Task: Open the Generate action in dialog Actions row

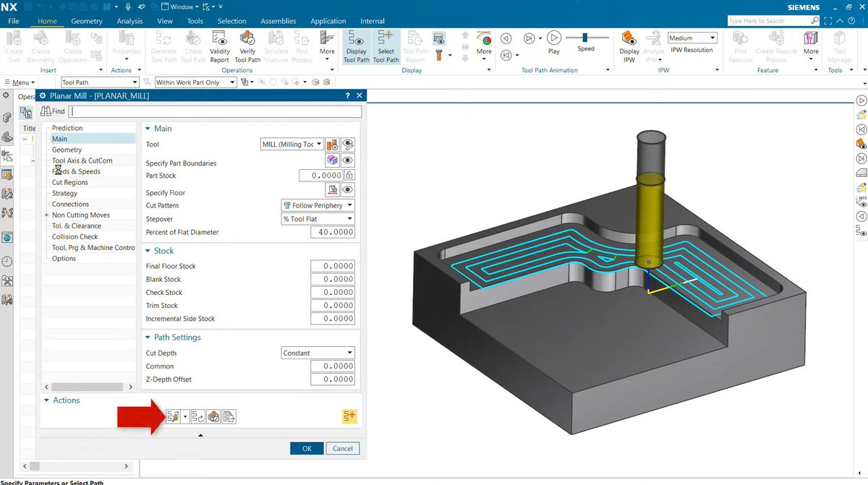Action: coord(173,416)
